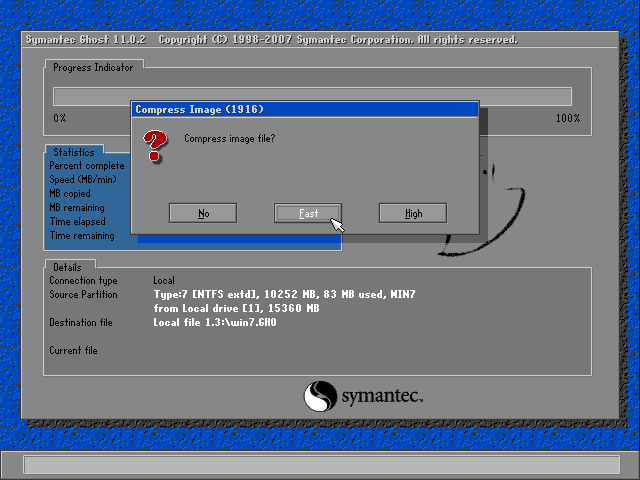Click the Symantec Ghost 11.0.2 header bar
Viewport: 640px width, 480px height.
coord(270,40)
